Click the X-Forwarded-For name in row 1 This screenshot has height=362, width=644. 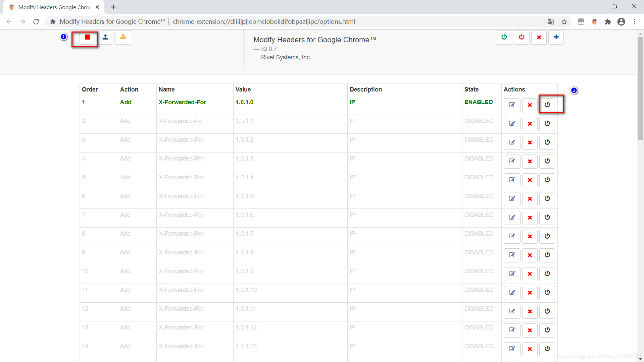coord(182,102)
